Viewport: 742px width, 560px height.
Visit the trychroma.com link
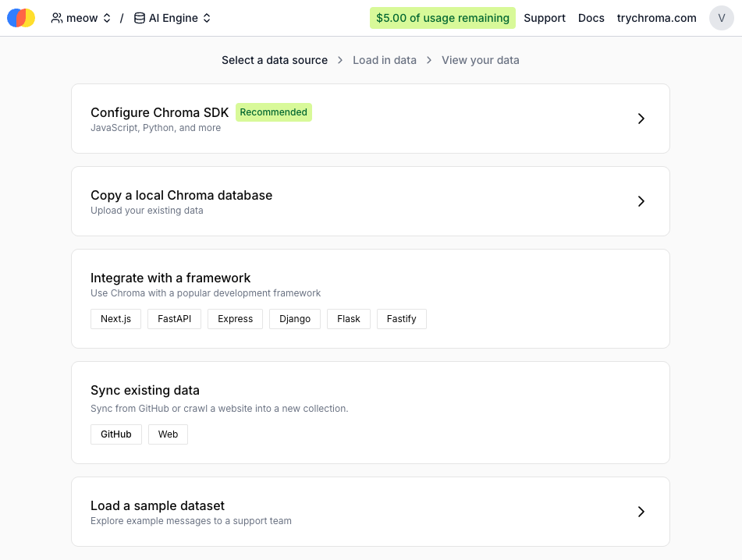656,18
